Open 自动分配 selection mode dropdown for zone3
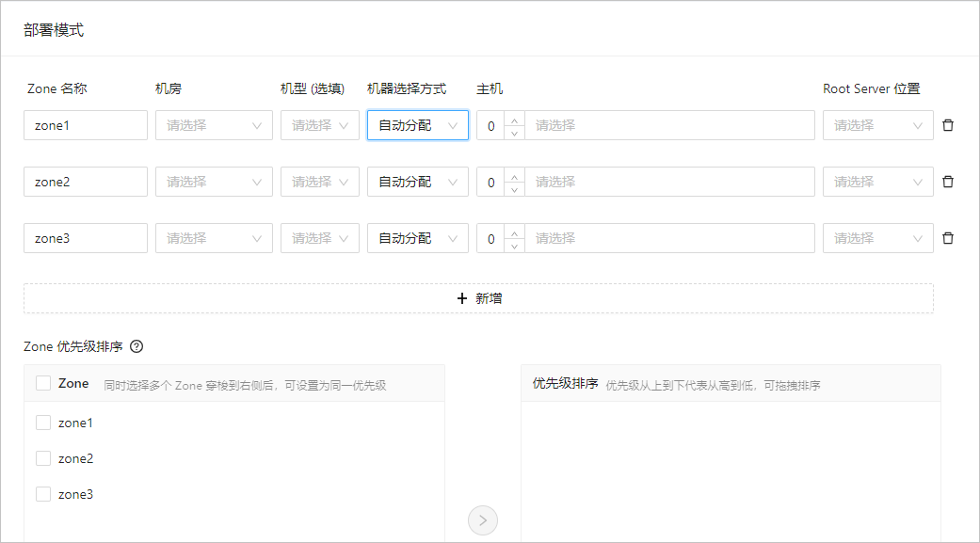This screenshot has width=980, height=543. tap(417, 238)
